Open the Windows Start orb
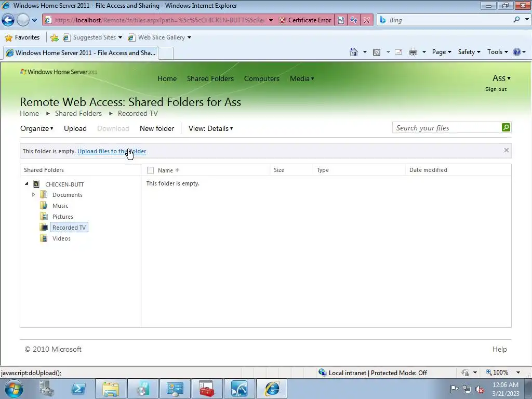This screenshot has height=399, width=532. point(14,389)
